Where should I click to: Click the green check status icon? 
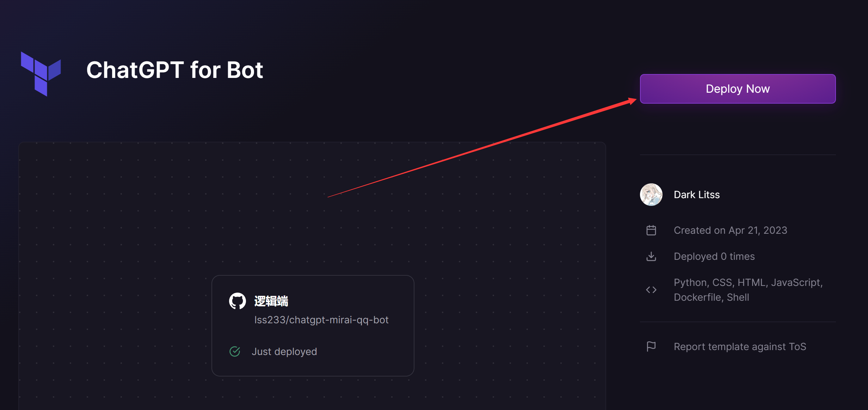point(235,351)
